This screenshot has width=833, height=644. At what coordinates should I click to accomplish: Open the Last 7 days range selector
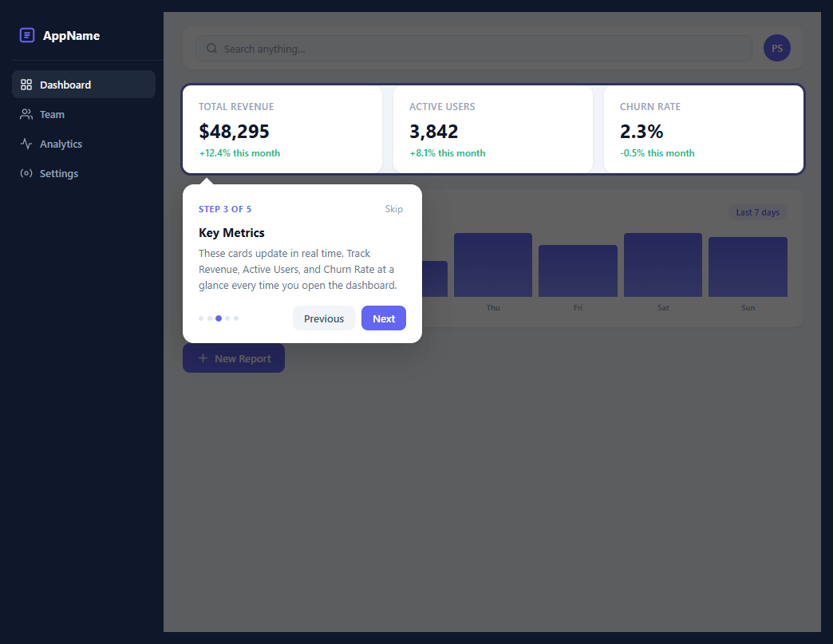point(757,212)
